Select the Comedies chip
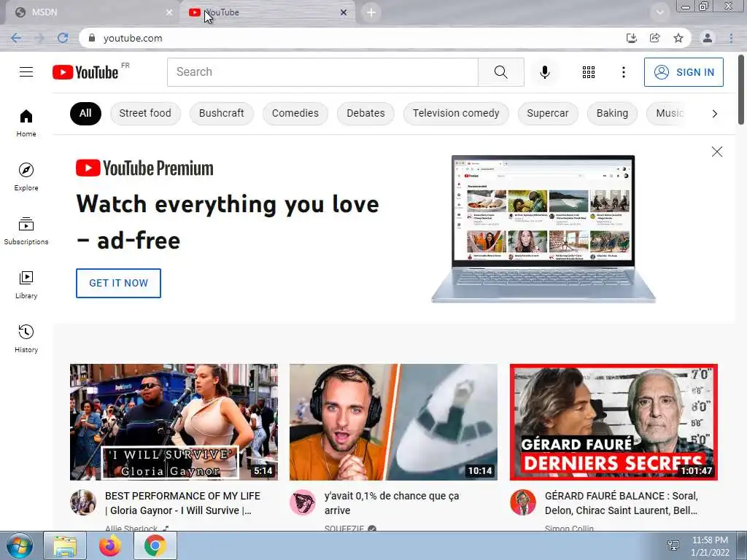The width and height of the screenshot is (747, 560). pos(295,113)
